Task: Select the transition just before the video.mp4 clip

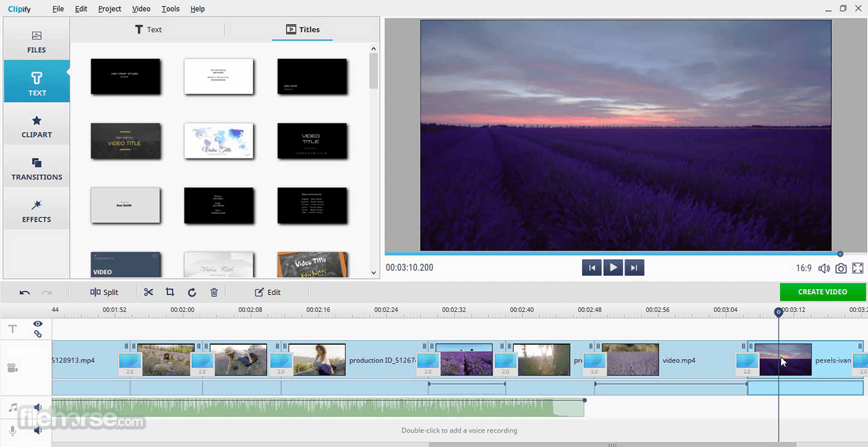Action: pos(594,364)
